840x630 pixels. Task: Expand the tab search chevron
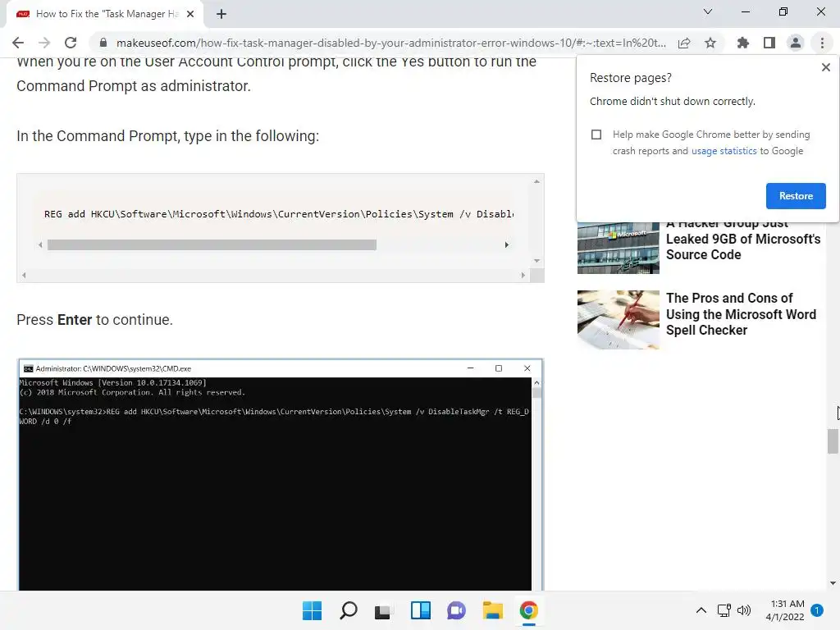point(708,11)
